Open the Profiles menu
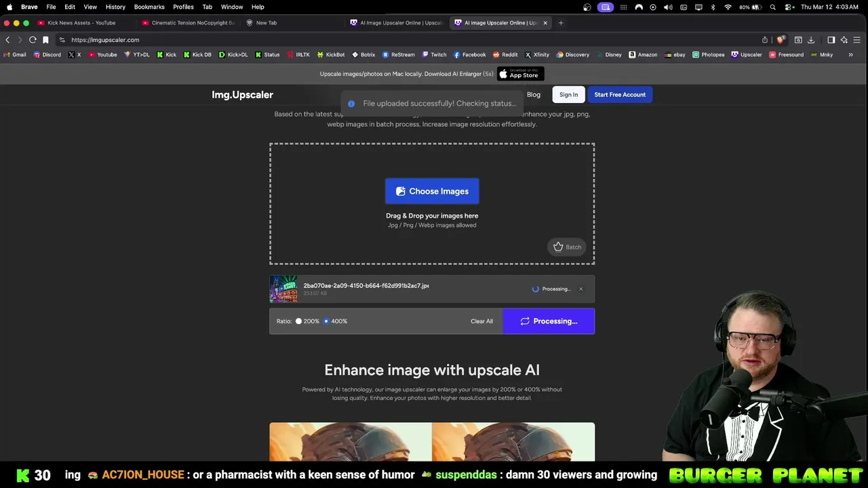 pos(183,7)
